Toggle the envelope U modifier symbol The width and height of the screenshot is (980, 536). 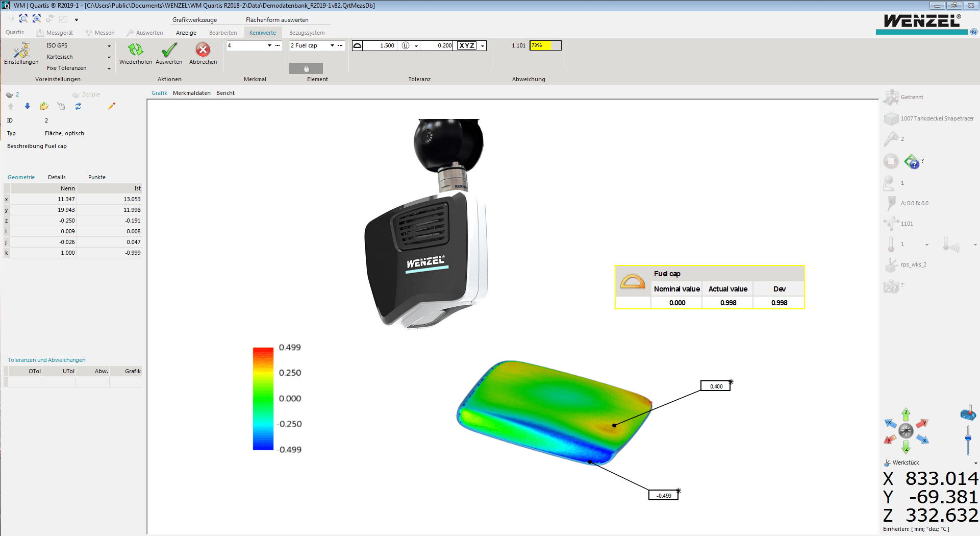406,45
